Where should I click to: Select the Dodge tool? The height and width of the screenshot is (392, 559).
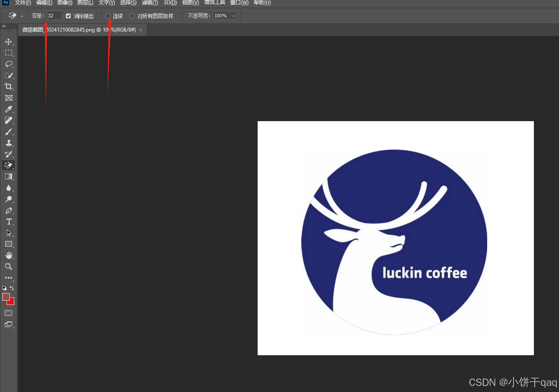pyautogui.click(x=8, y=199)
